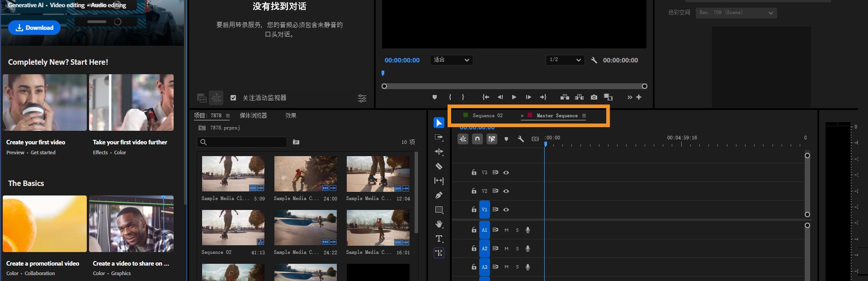
Task: Click Mark In in program monitor
Action: click(450, 97)
